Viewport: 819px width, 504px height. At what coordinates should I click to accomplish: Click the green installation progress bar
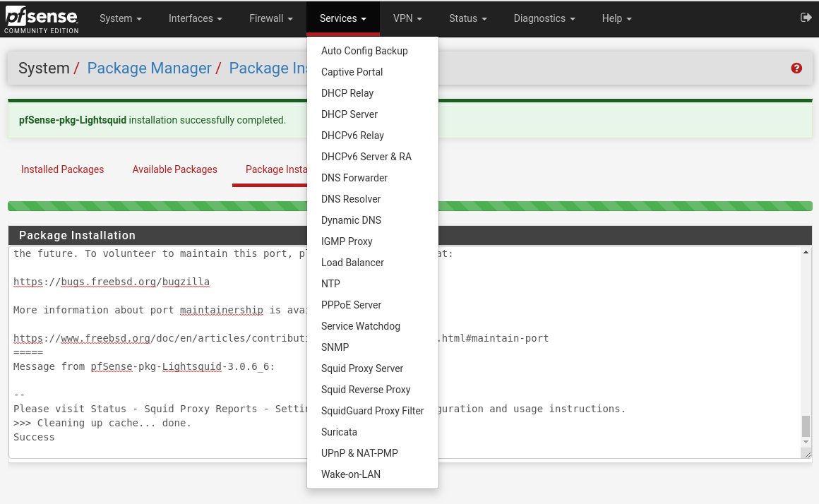click(x=177, y=205)
